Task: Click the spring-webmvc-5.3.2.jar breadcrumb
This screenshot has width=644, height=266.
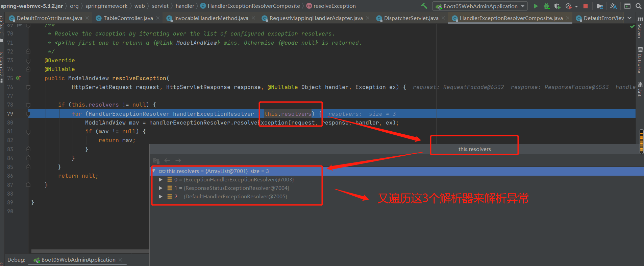Action: click(32, 6)
